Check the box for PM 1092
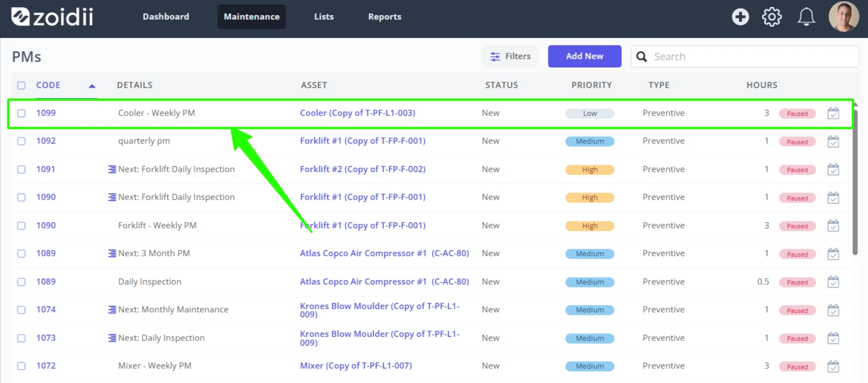868x383 pixels. tap(21, 141)
